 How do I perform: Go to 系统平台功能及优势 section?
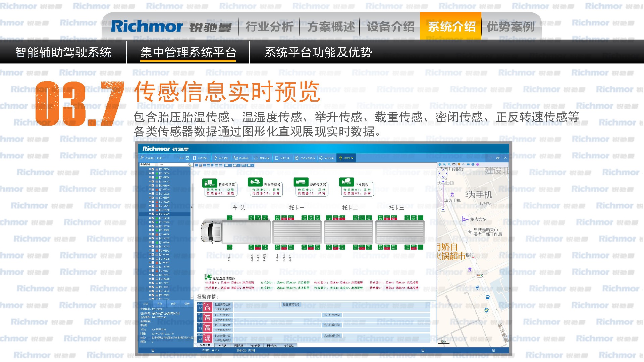click(318, 52)
